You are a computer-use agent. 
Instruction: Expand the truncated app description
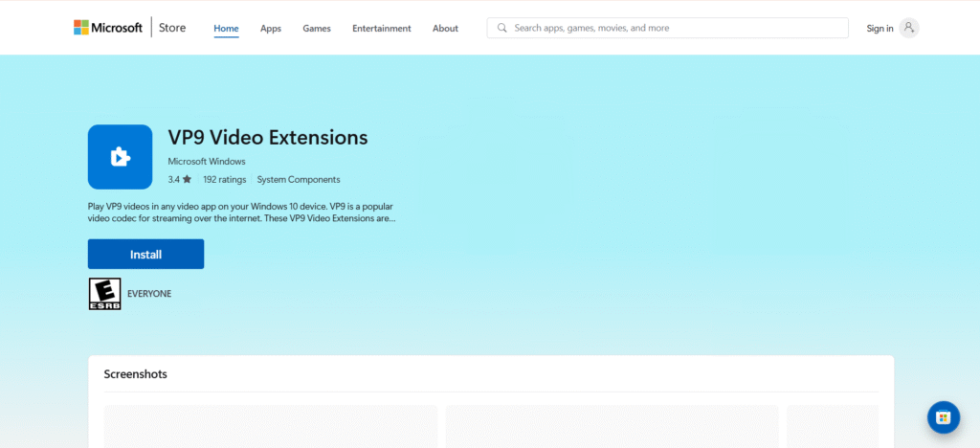[x=242, y=213]
